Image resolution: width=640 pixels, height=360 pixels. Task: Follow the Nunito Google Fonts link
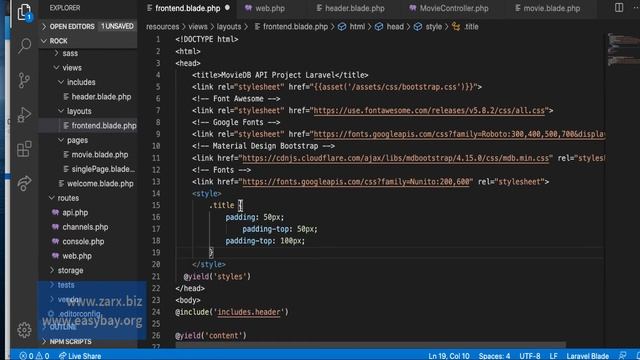(x=356, y=182)
